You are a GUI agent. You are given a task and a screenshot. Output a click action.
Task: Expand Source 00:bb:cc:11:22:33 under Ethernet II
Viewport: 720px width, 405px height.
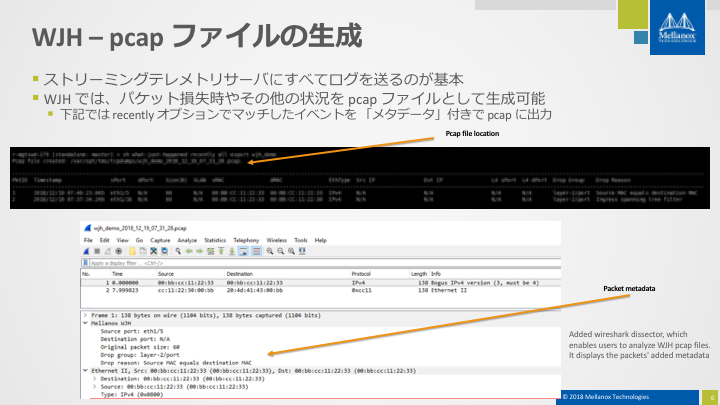(x=94, y=387)
